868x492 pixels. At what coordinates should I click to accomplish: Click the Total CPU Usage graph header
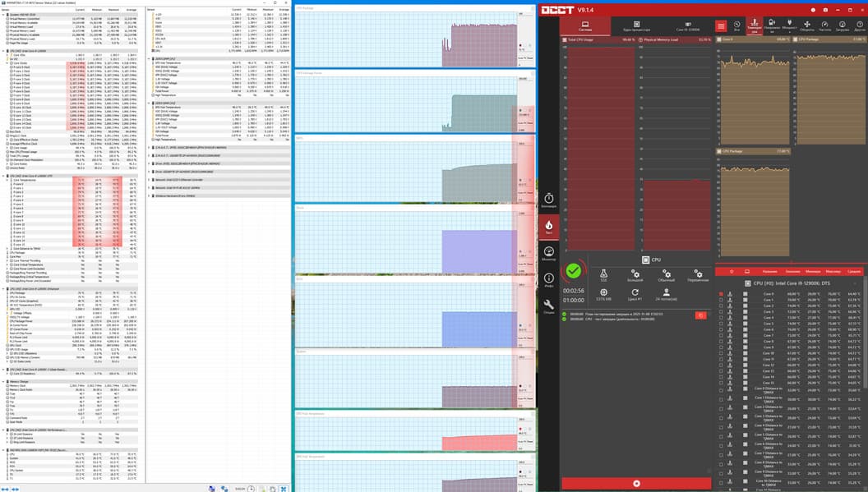click(598, 40)
